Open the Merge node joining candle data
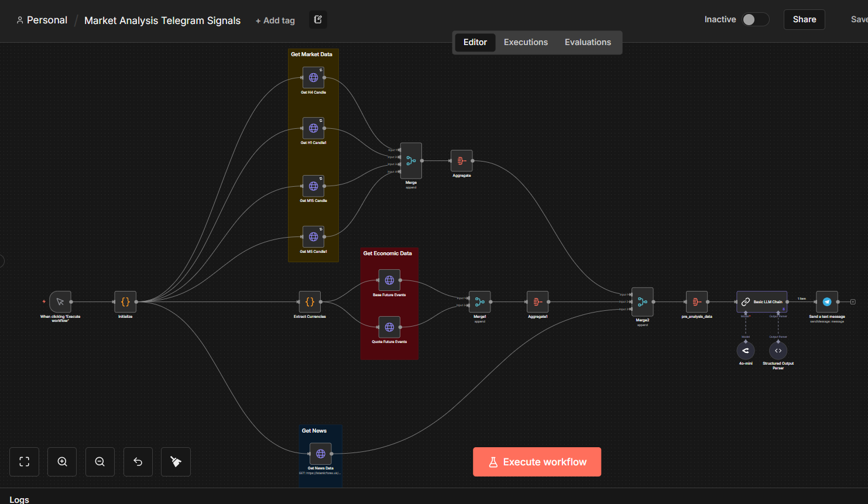 tap(411, 161)
